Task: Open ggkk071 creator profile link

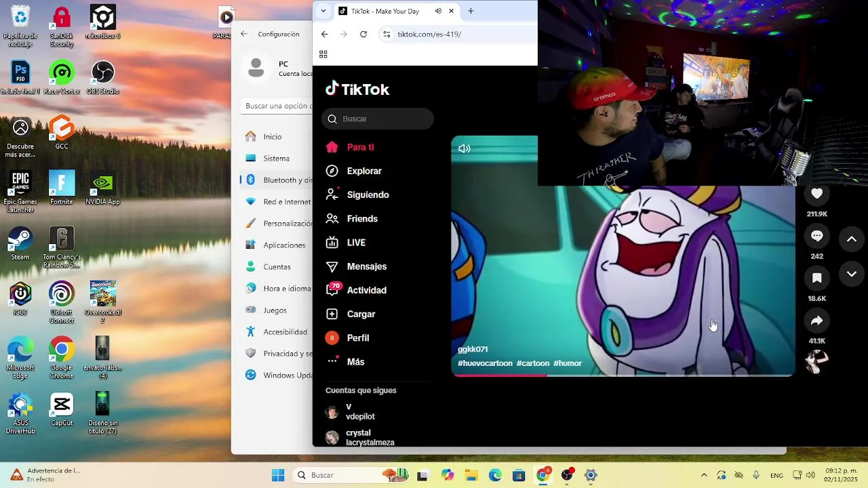Action: click(473, 349)
